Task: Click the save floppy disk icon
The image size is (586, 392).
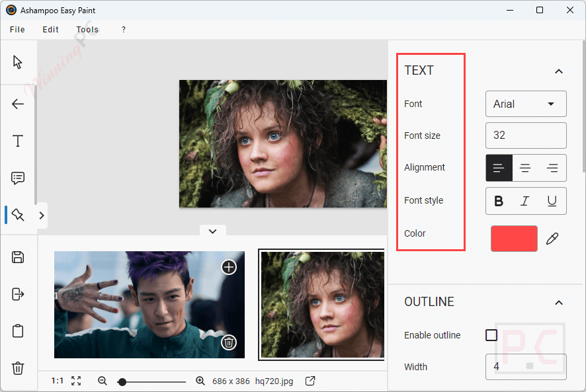Action: point(18,257)
